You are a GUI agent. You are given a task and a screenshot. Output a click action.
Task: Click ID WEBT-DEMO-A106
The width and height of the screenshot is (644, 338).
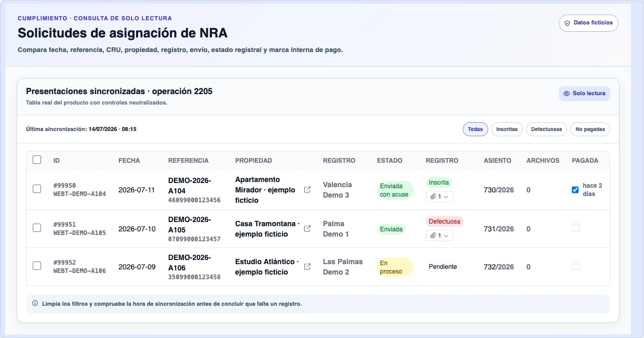tap(79, 271)
